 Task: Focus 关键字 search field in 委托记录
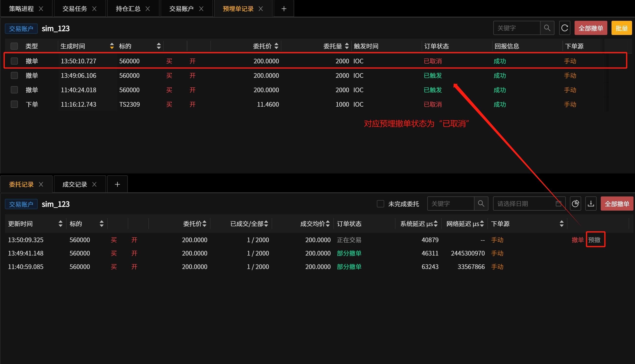coord(451,204)
